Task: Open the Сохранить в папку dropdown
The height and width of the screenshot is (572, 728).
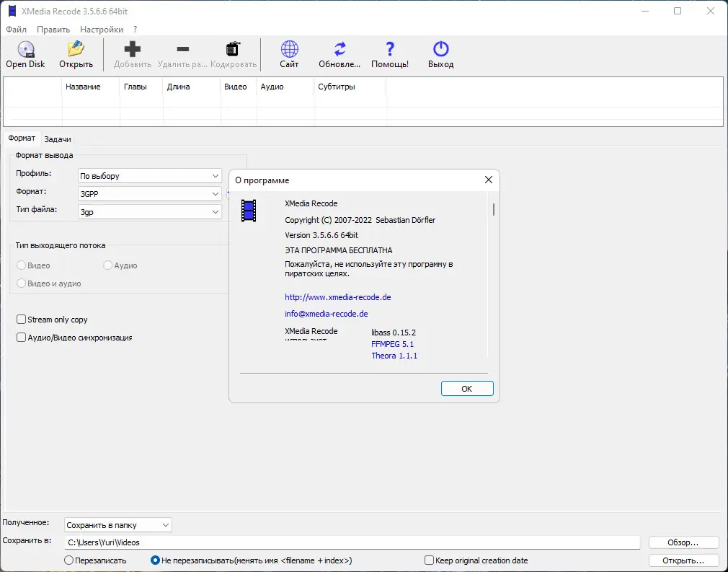Action: (x=117, y=524)
